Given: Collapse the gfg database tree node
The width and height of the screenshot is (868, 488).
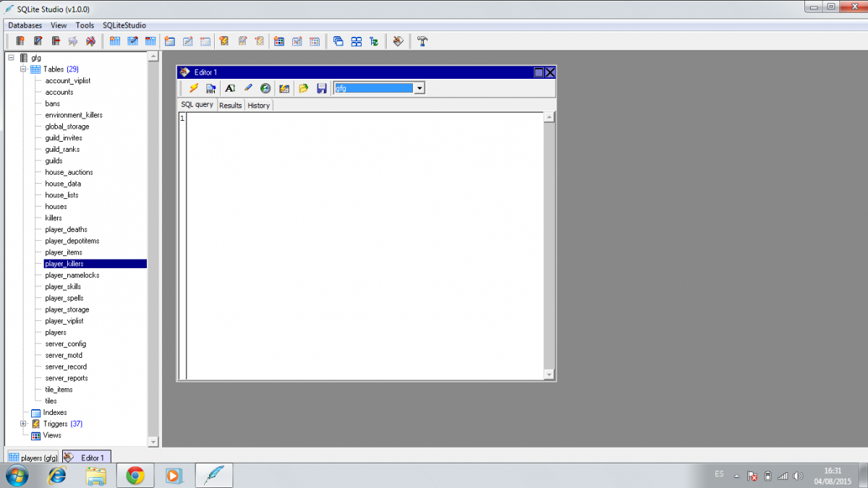Looking at the screenshot, I should pos(11,58).
